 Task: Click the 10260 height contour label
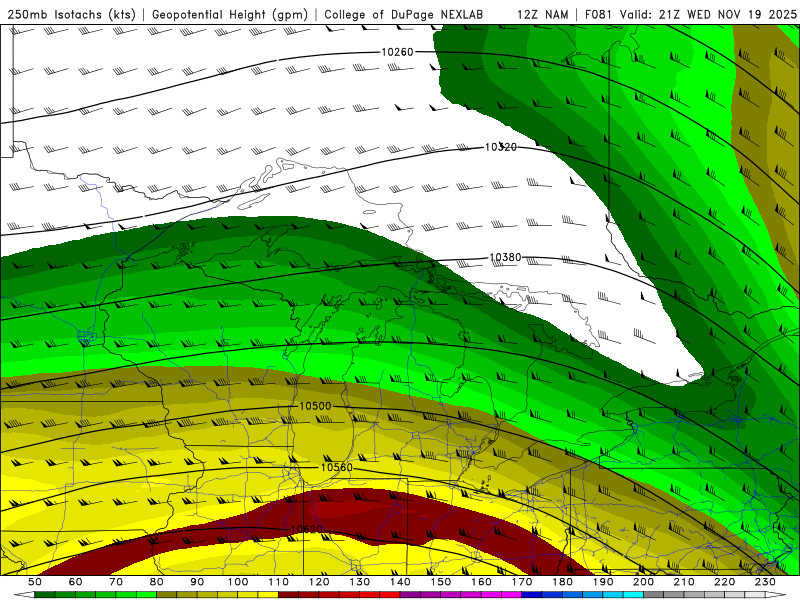[x=397, y=52]
